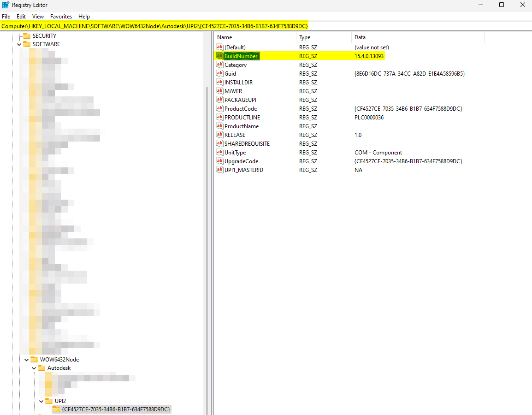The image size is (532, 415).
Task: Collapse the WOW6432Node key
Action: [27, 359]
